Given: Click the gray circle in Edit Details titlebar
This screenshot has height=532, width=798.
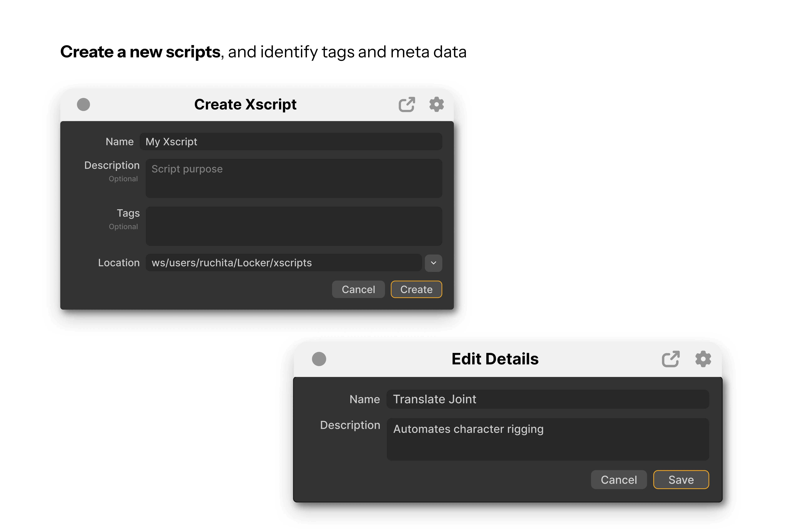Looking at the screenshot, I should (x=319, y=359).
